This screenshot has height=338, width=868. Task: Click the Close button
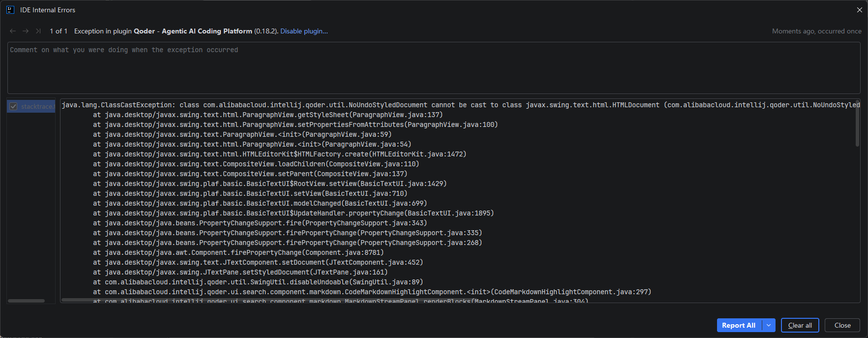click(x=842, y=325)
